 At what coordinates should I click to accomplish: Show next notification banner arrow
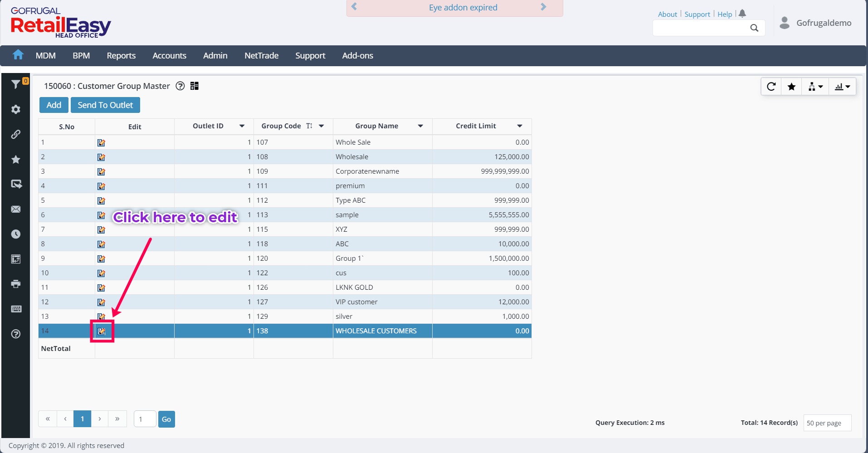(544, 7)
